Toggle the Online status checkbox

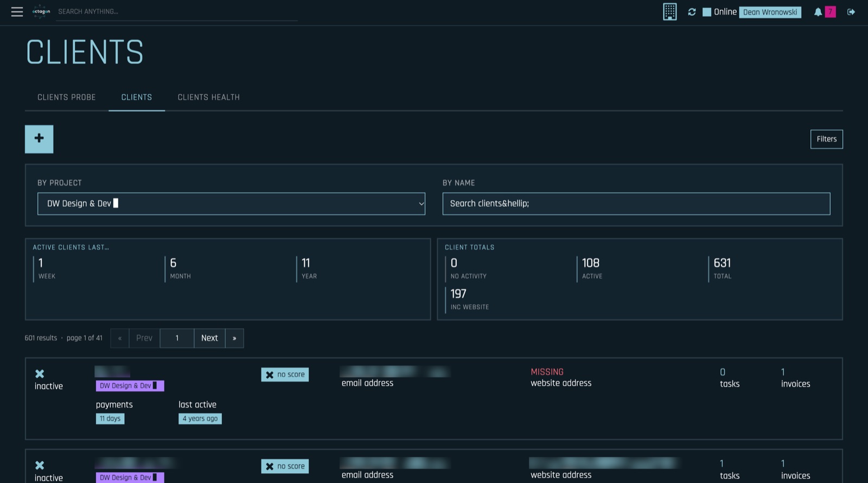[x=707, y=12]
